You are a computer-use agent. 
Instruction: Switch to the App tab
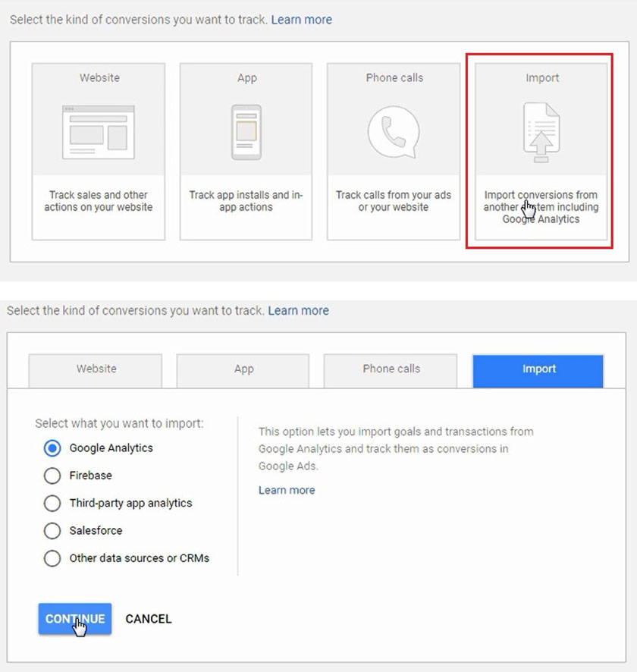243,369
